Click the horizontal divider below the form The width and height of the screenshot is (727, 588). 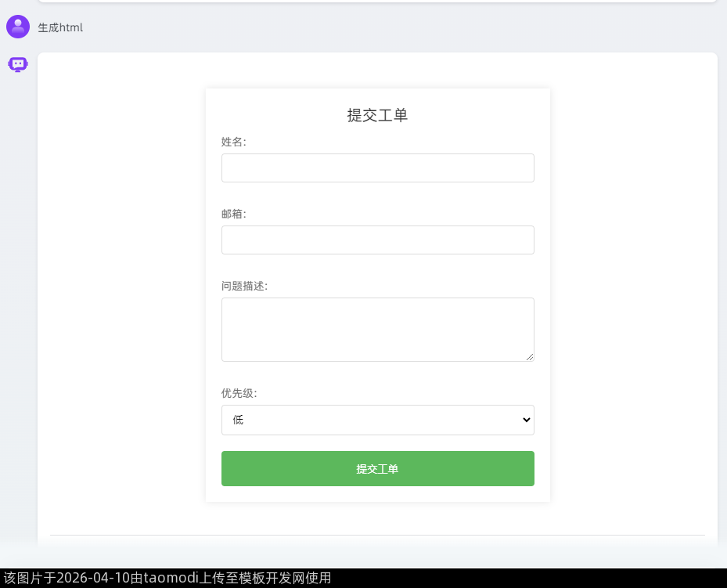coord(377,535)
